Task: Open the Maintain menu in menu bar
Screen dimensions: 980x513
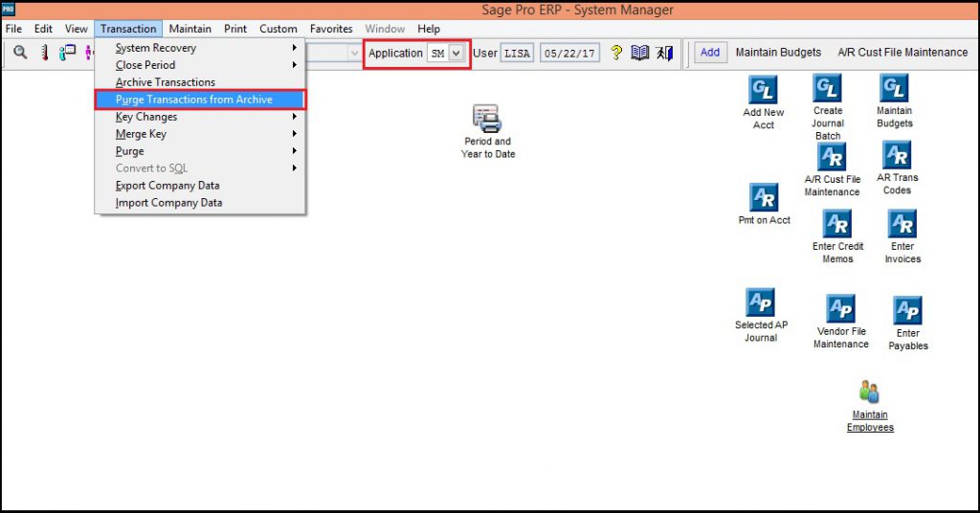Action: [189, 29]
